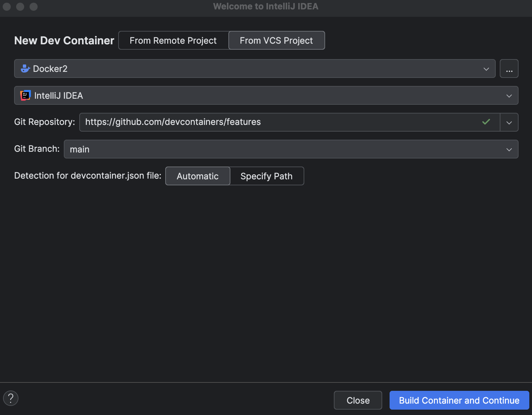
Task: Select the From VCS Project tab
Action: (x=276, y=41)
